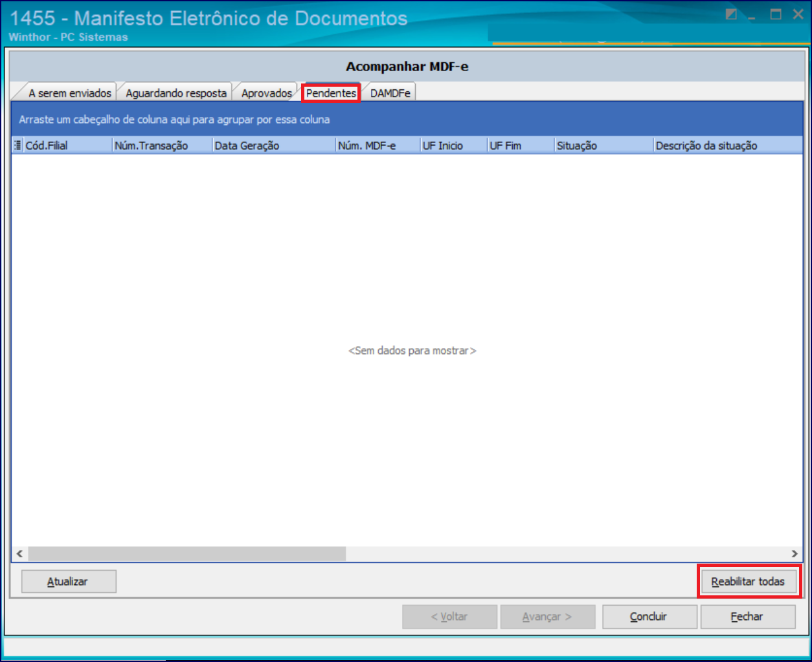Image resolution: width=812 pixels, height=662 pixels.
Task: Click Reabilitar todas button
Action: point(749,582)
